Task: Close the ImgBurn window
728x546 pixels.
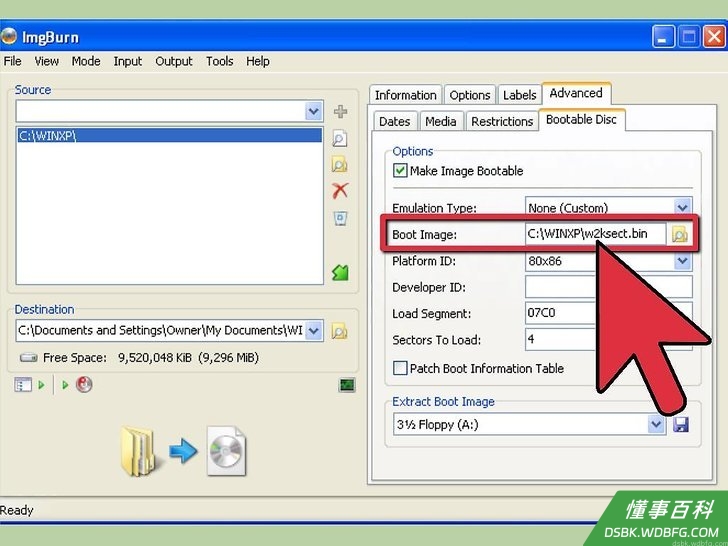Action: point(715,36)
